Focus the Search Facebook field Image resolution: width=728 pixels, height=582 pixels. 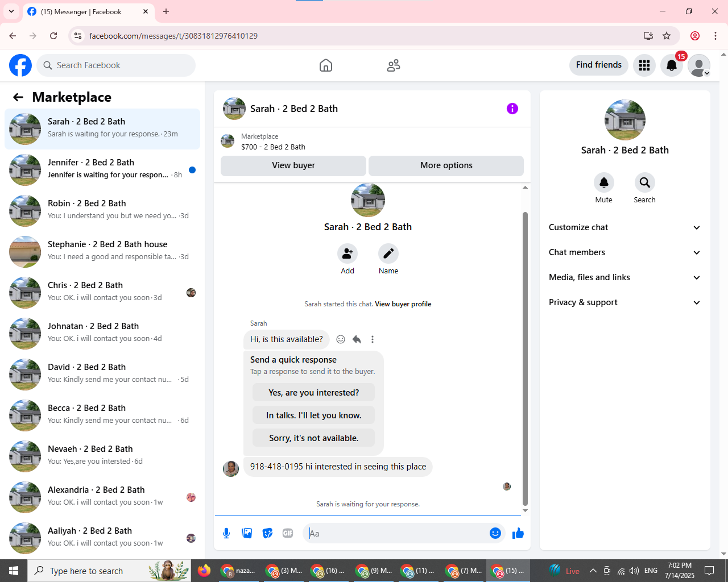click(x=116, y=65)
